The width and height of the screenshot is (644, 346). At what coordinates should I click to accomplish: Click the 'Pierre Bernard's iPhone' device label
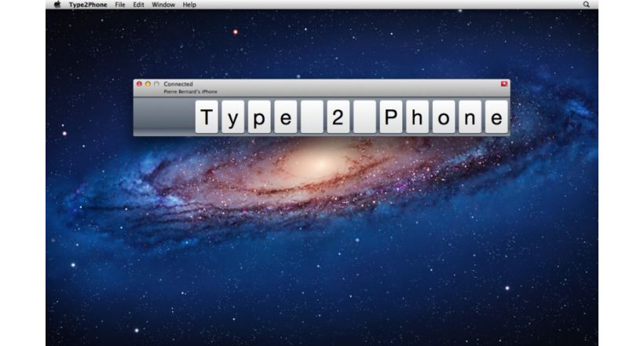[191, 92]
